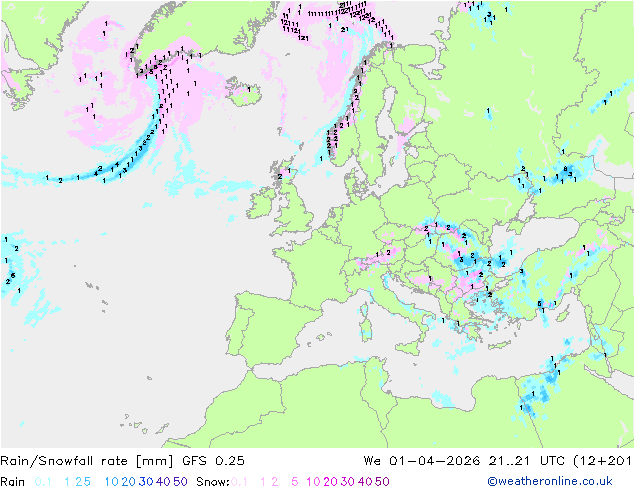This screenshot has height=490, width=634.
Task: Select the rain legend value 30
Action: [x=146, y=482]
